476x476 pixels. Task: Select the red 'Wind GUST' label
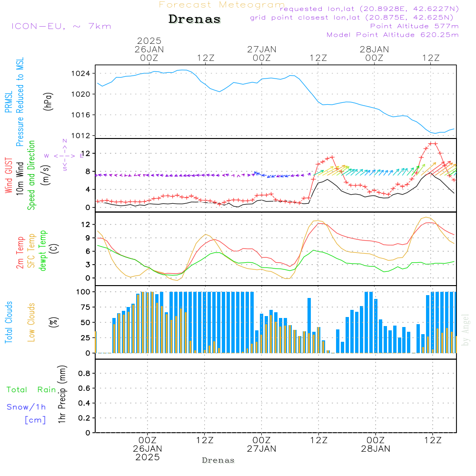coord(9,176)
